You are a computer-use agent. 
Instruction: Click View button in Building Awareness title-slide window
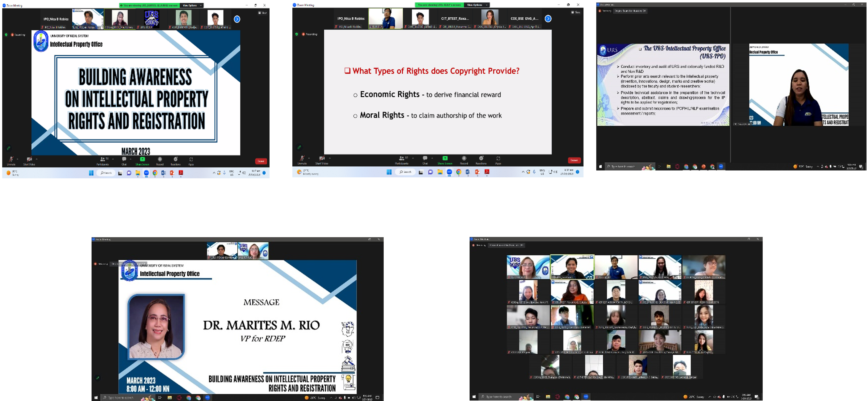(262, 13)
